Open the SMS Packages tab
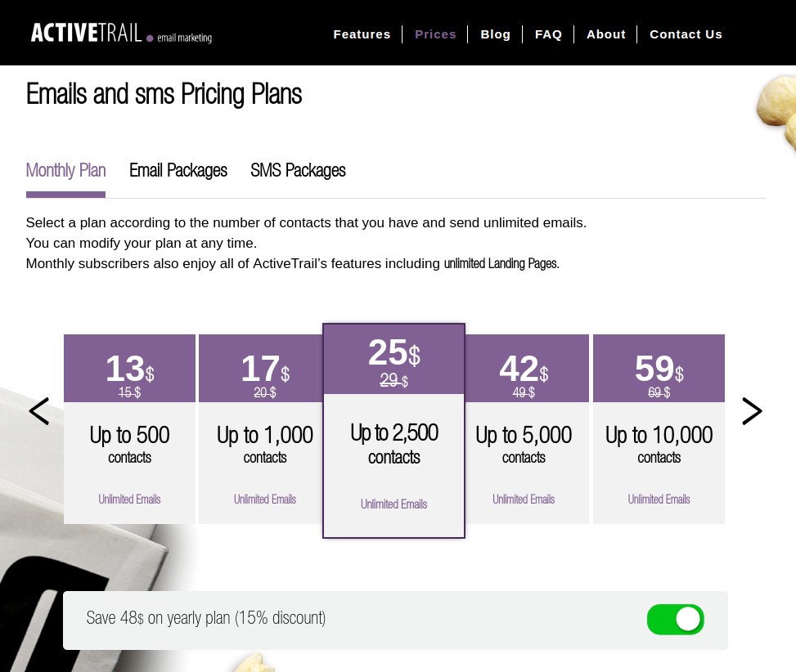 pyautogui.click(x=298, y=172)
